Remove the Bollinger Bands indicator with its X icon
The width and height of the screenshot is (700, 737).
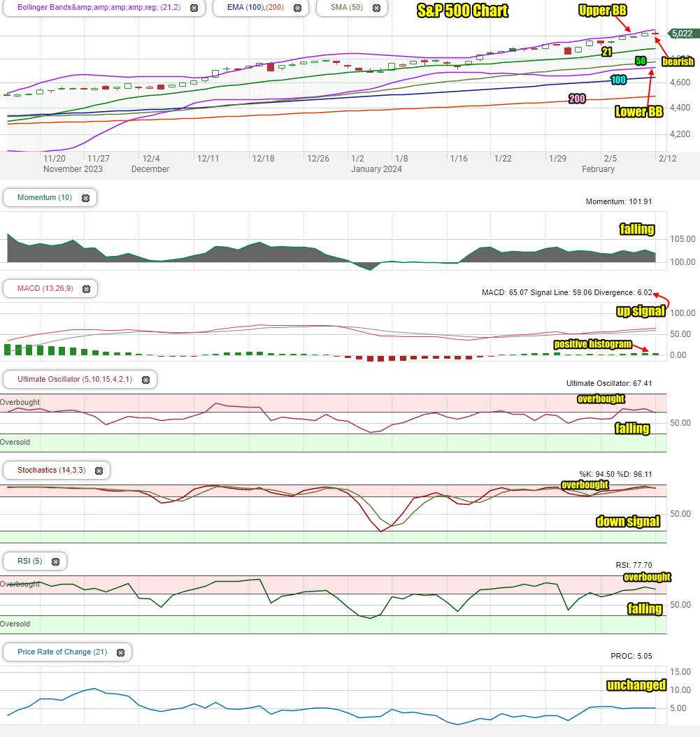(194, 8)
